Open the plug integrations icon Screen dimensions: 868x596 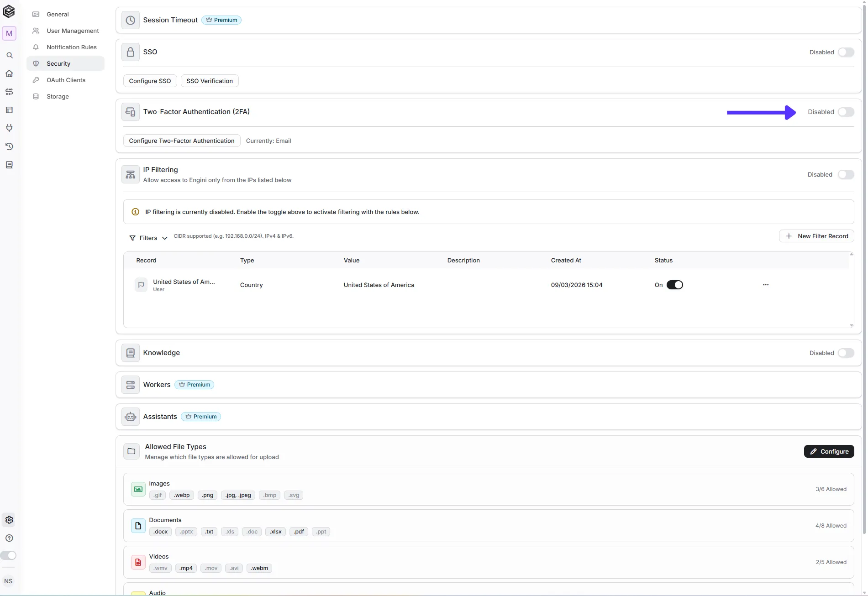[9, 128]
